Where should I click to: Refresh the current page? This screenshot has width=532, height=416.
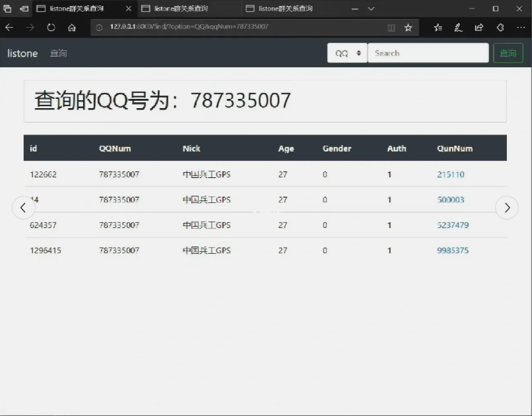(x=51, y=28)
